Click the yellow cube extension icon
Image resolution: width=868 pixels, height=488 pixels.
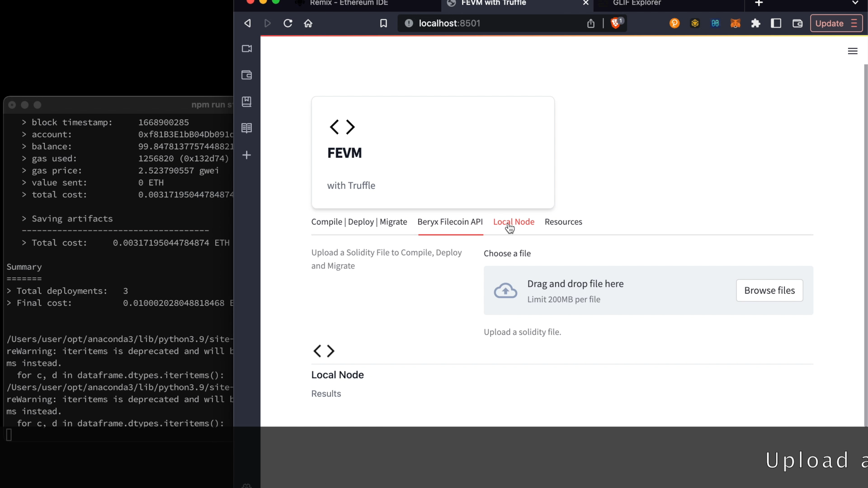[695, 23]
